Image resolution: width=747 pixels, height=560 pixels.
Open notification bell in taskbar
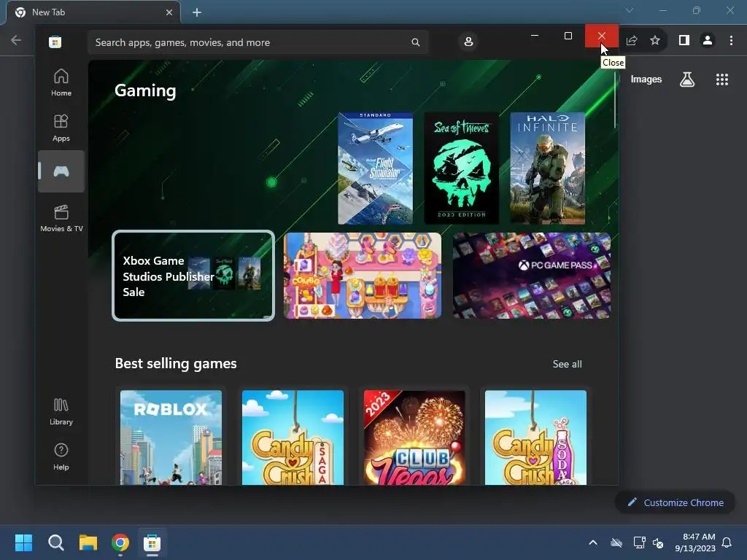coord(727,542)
